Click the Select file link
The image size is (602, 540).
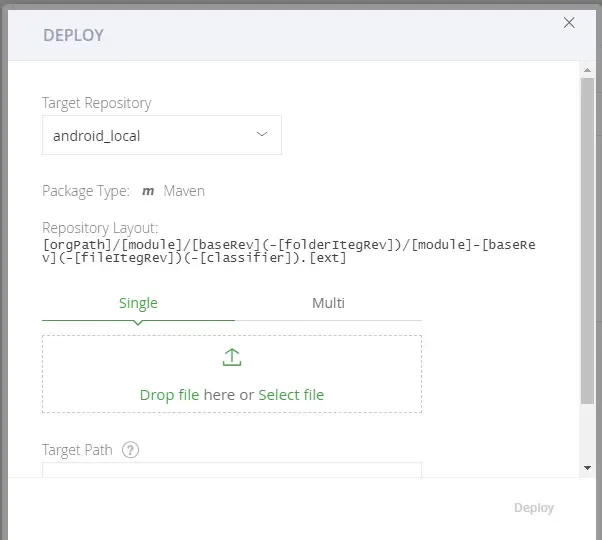coord(291,395)
